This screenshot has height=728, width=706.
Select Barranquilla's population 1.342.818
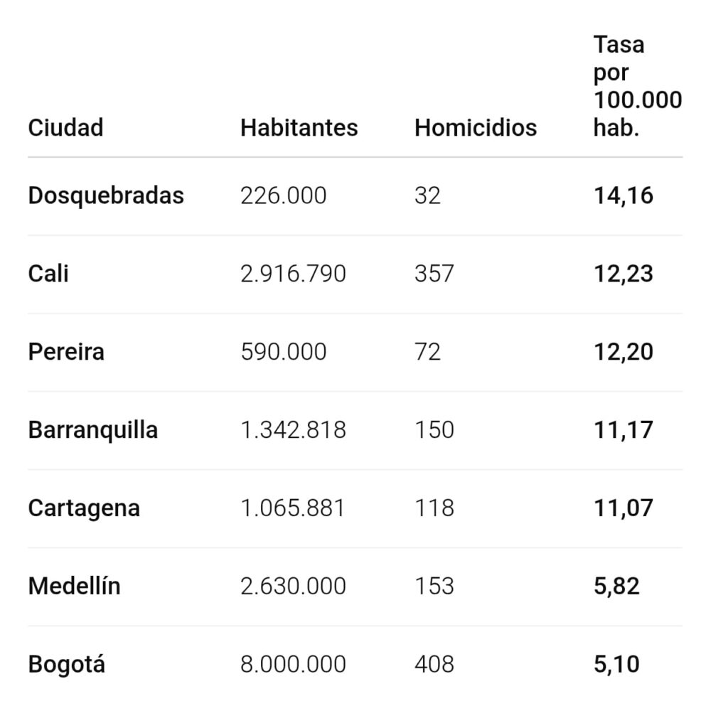click(293, 430)
